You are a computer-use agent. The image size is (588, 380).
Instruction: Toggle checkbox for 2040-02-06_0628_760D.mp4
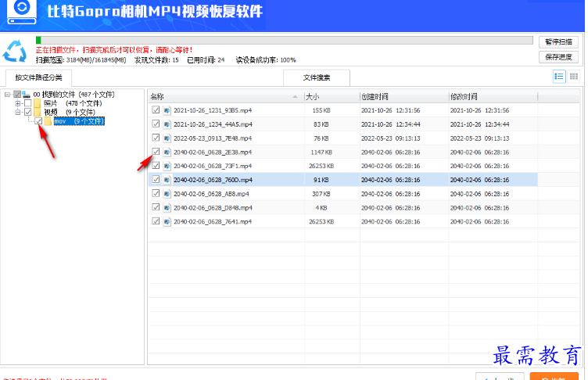tap(156, 179)
